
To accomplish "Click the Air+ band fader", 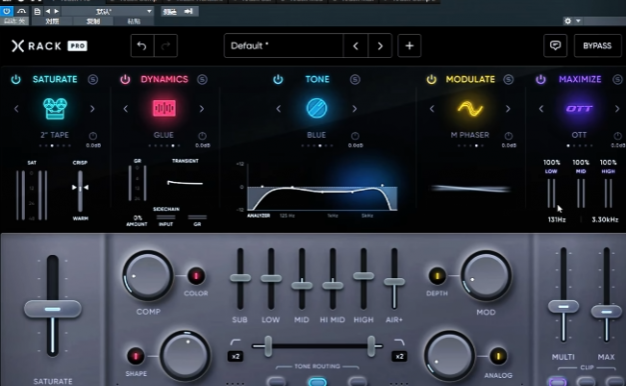I will pos(394,282).
